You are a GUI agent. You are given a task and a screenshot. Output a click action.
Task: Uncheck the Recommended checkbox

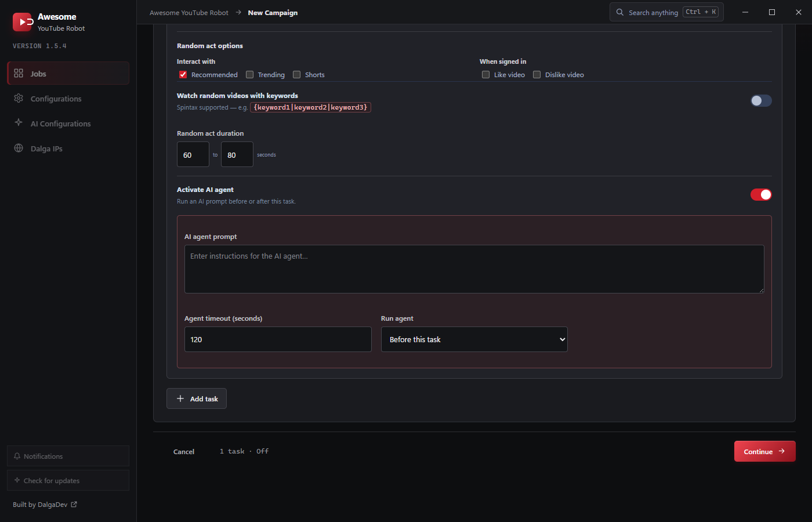tap(183, 74)
